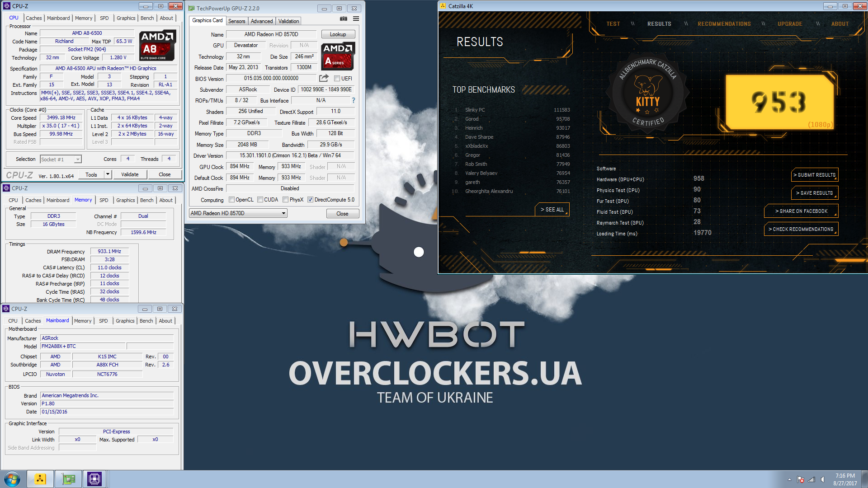Viewport: 868px width, 488px height.
Task: Switch to the Sensors tab in GPU-Z
Action: [x=236, y=21]
